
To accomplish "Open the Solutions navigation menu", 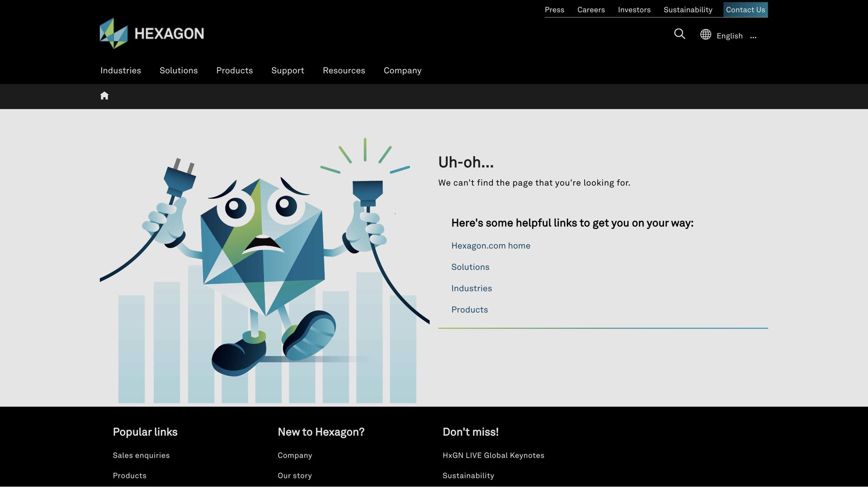I will pos(179,70).
